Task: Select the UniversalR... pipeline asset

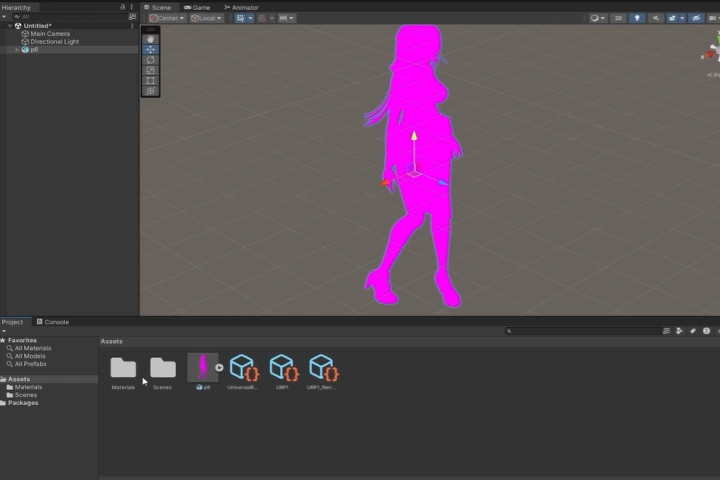Action: 243,368
